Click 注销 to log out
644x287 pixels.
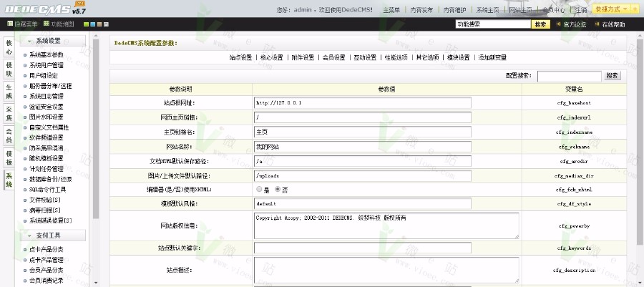(581, 10)
